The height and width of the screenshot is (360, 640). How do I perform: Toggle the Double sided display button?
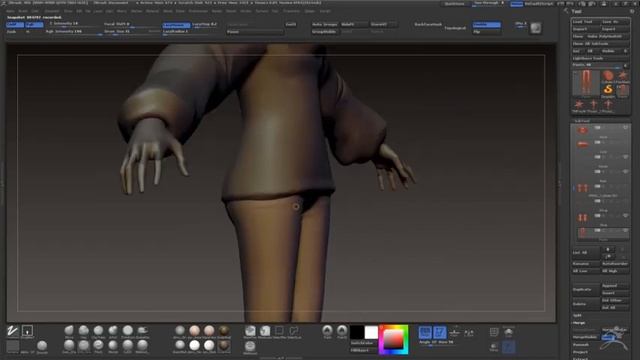click(487, 25)
